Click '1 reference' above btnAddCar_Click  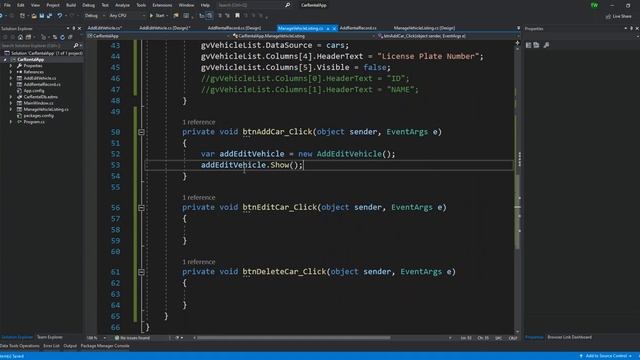[x=198, y=122]
